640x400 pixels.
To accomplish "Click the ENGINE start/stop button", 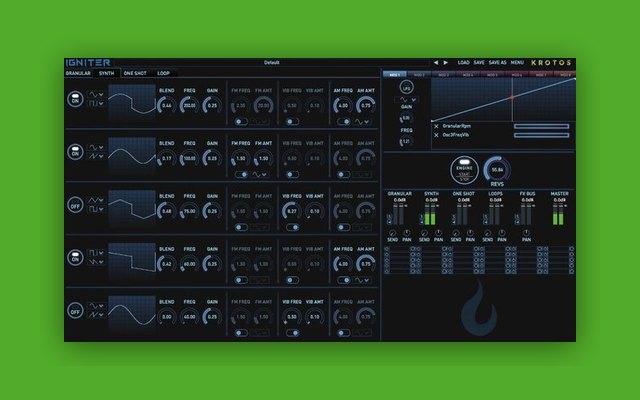I will (x=464, y=170).
